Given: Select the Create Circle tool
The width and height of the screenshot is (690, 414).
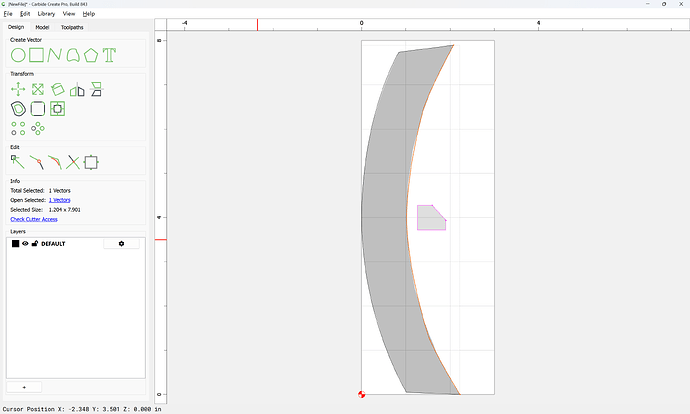Looking at the screenshot, I should coord(18,55).
